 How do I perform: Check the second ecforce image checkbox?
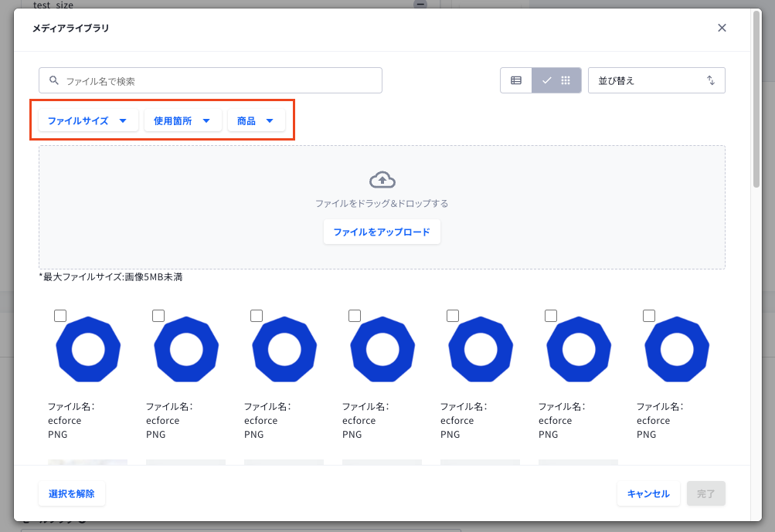click(x=158, y=316)
